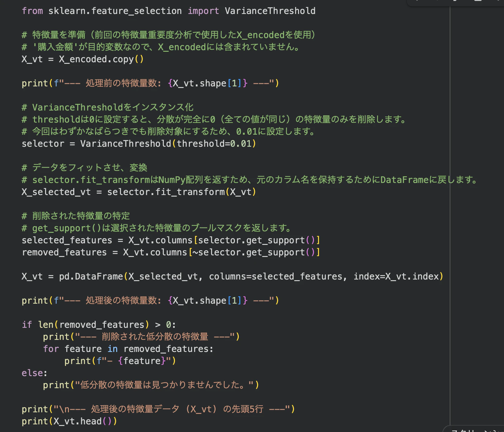
Task: Click the string "削除された低分散の特徴量"
Action: click(x=155, y=337)
